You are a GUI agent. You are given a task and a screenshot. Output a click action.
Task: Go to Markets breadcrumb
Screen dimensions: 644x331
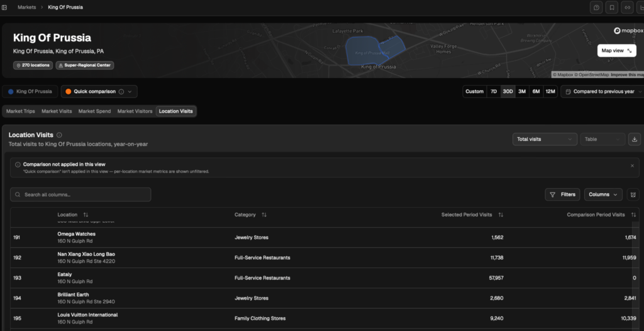coord(26,8)
